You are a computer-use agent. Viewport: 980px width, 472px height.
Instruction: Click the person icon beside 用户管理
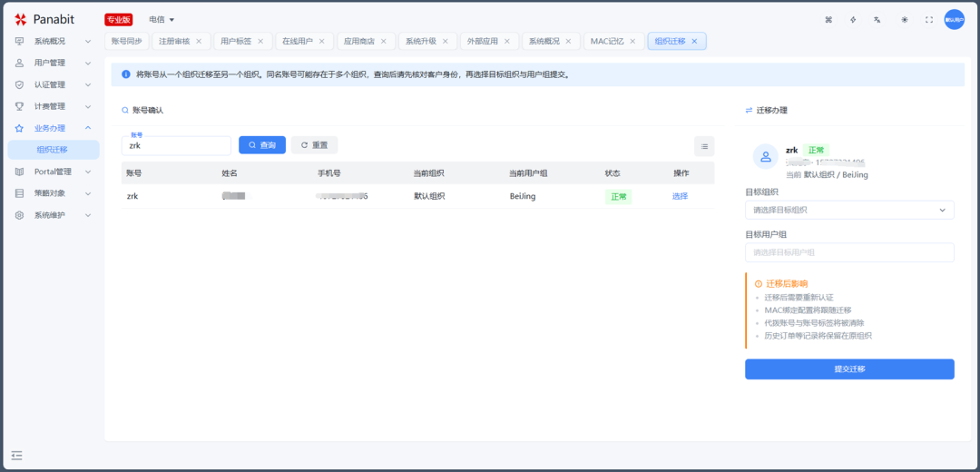[x=19, y=64]
